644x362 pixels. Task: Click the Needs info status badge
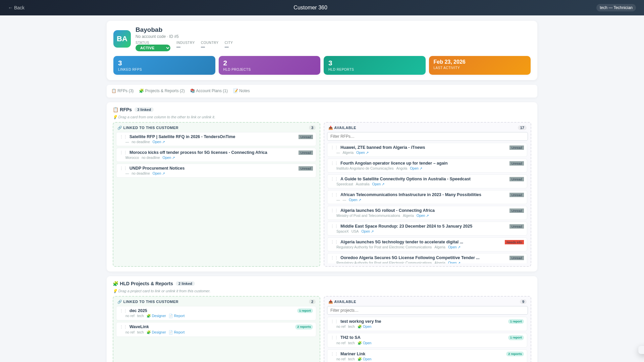point(514,242)
